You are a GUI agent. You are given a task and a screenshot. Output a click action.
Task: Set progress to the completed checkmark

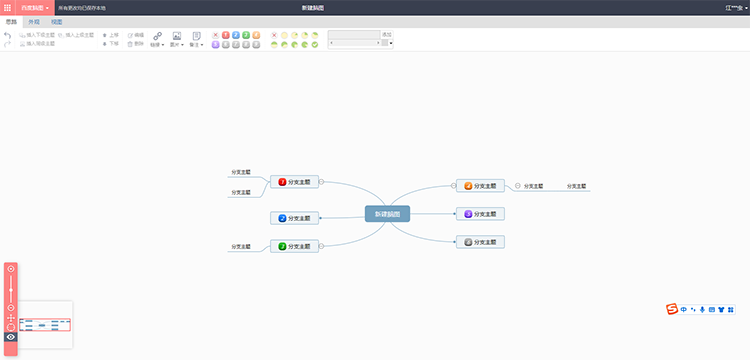[x=315, y=45]
